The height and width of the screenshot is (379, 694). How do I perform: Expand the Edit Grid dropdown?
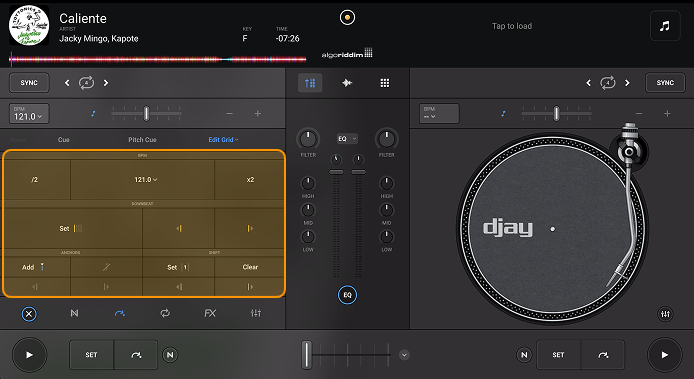tap(223, 139)
